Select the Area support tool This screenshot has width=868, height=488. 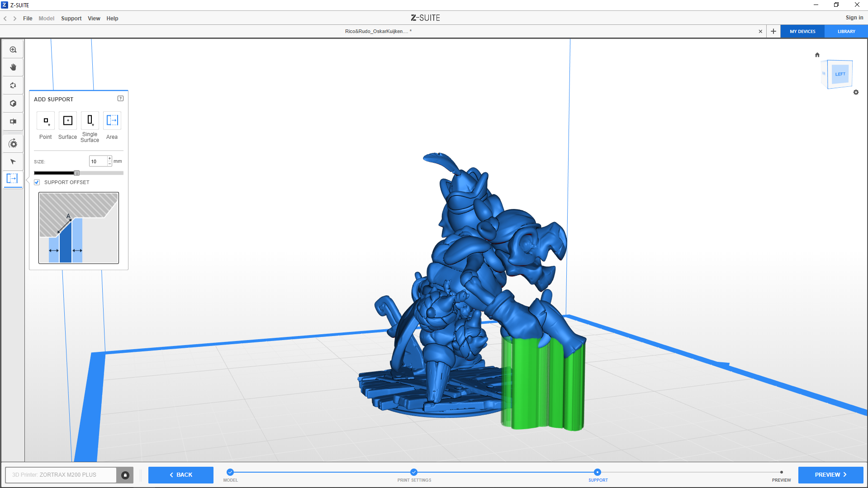[x=112, y=121]
